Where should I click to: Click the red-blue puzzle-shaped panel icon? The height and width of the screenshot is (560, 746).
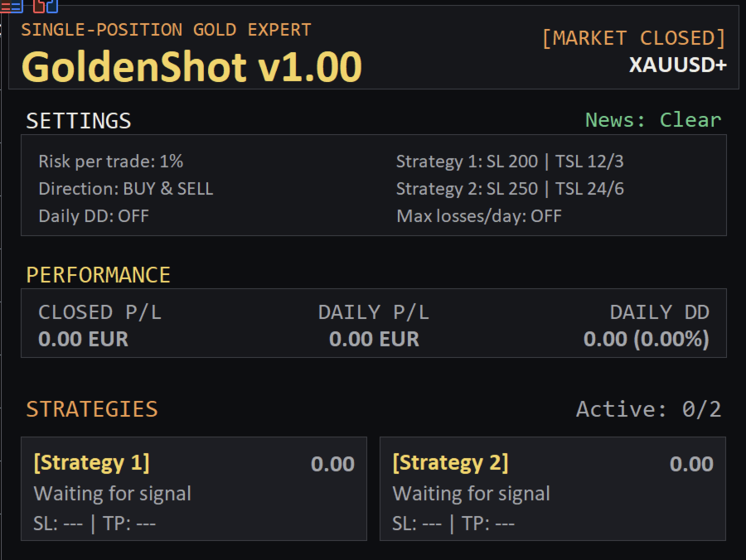pyautogui.click(x=46, y=6)
